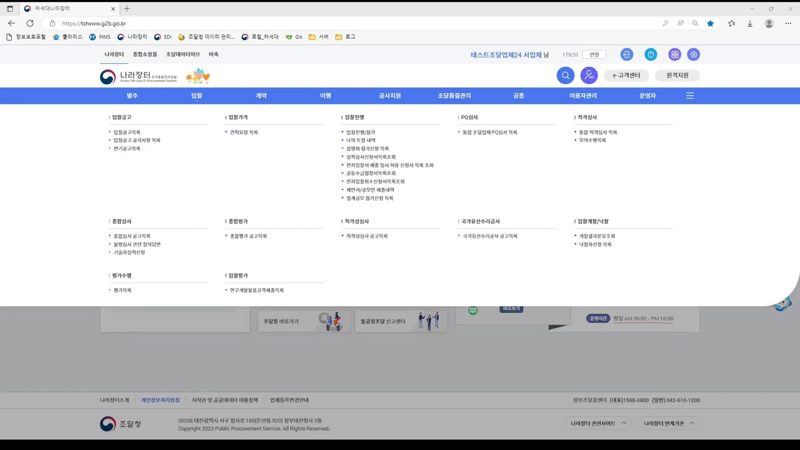
Task: Open the 설명회 참가신청 목록 link
Action: pos(367,148)
